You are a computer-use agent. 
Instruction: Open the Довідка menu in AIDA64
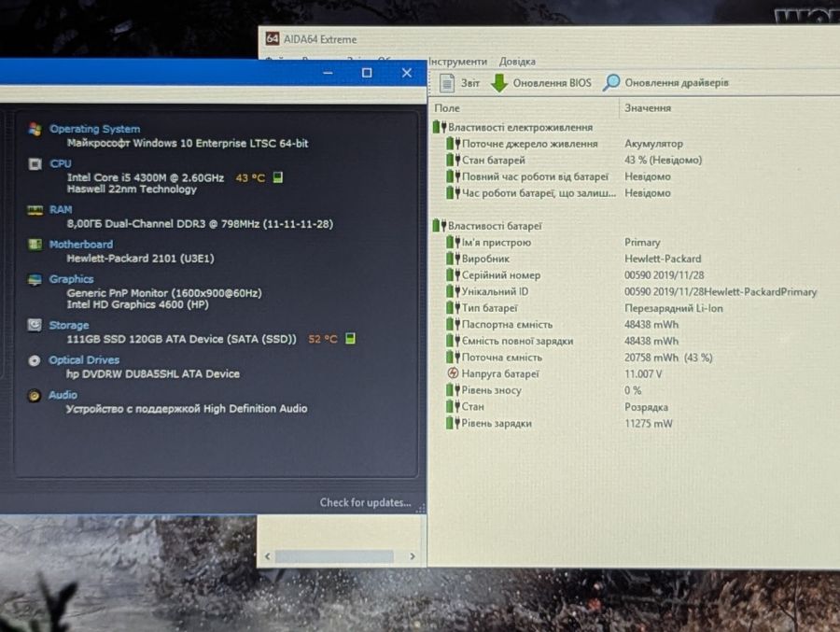pyautogui.click(x=517, y=62)
